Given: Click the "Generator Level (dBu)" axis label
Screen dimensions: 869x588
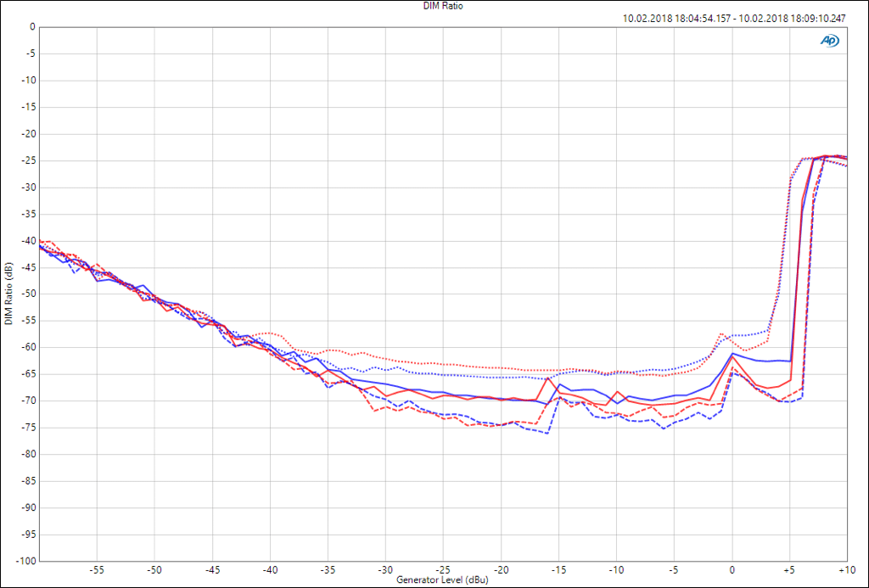Looking at the screenshot, I should click(443, 580).
